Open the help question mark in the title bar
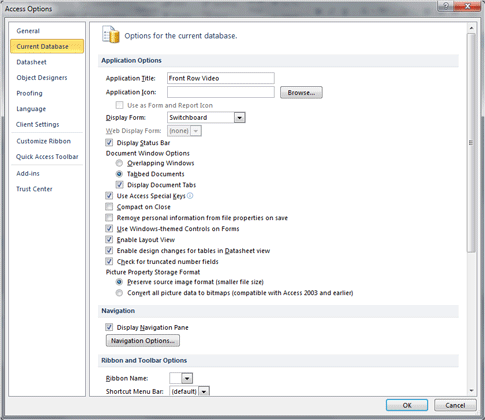The height and width of the screenshot is (420, 485). [x=446, y=6]
